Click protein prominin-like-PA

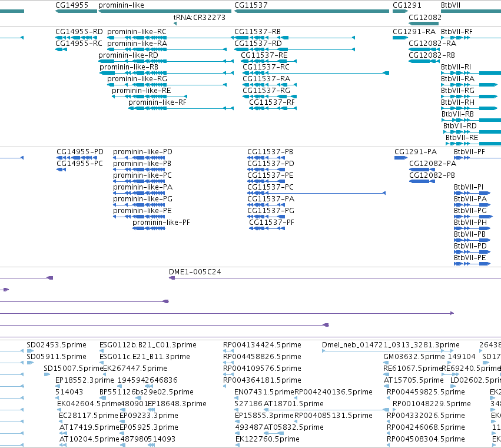coord(142,188)
